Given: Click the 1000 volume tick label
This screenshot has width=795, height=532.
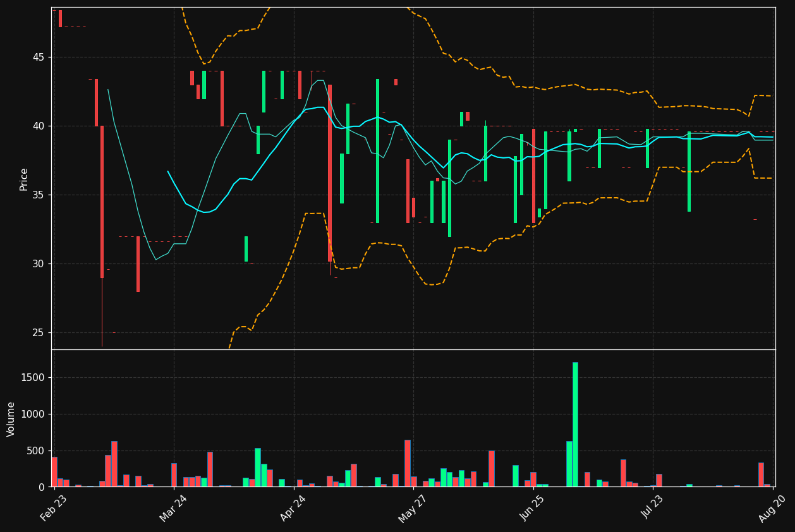Looking at the screenshot, I should click(34, 414).
